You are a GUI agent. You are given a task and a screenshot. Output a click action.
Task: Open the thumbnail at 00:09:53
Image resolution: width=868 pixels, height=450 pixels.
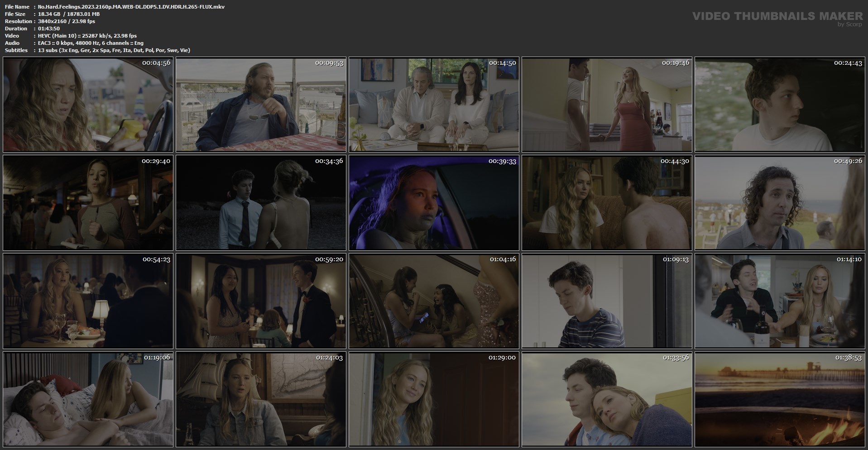(261, 105)
